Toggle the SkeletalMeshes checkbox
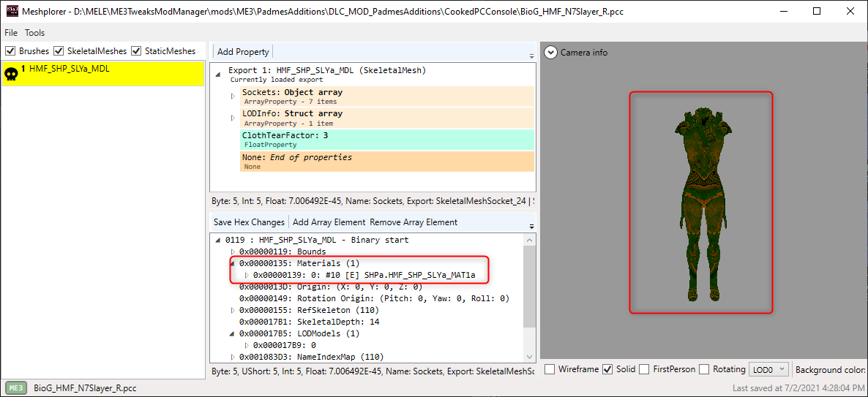 click(58, 51)
